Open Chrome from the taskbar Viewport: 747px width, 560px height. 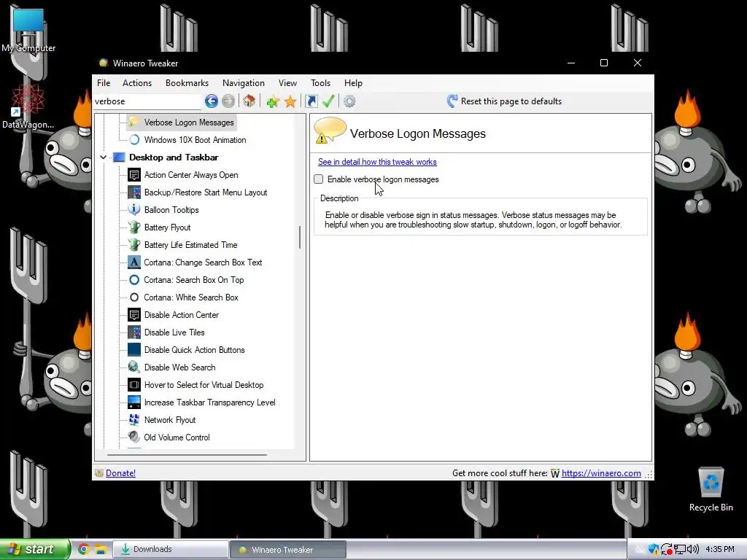(x=84, y=549)
